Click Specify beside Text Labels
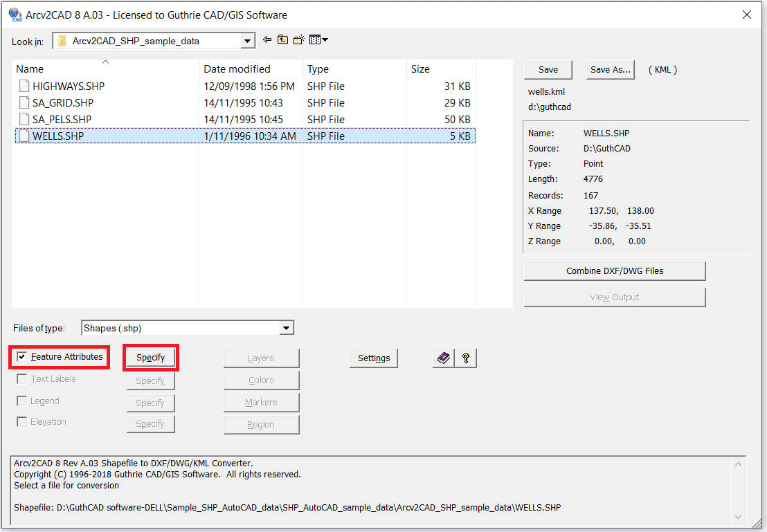 151,381
